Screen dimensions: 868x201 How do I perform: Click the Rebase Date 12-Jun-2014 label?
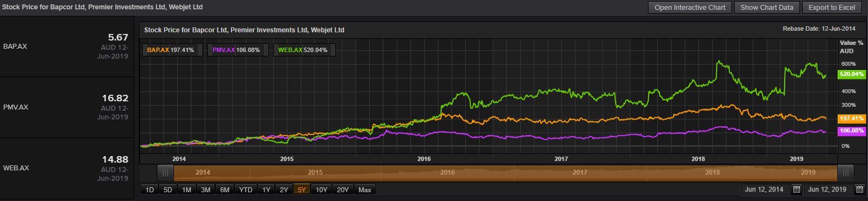click(x=819, y=28)
